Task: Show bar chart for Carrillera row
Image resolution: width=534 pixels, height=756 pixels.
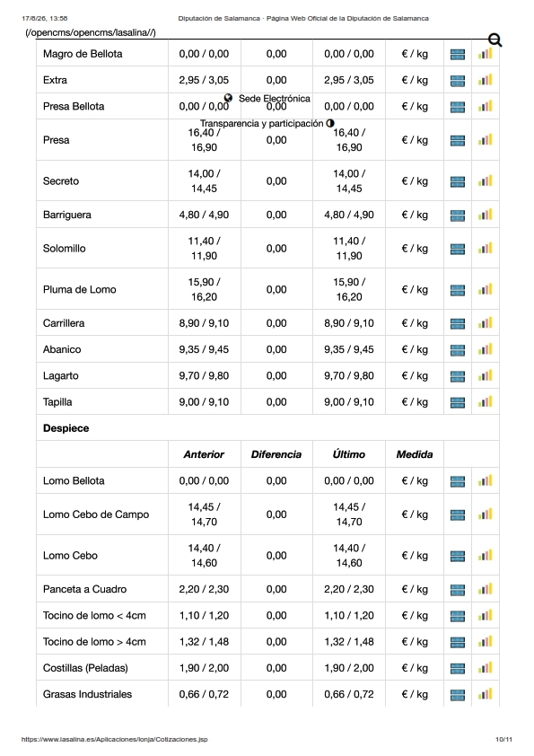Action: [x=486, y=322]
